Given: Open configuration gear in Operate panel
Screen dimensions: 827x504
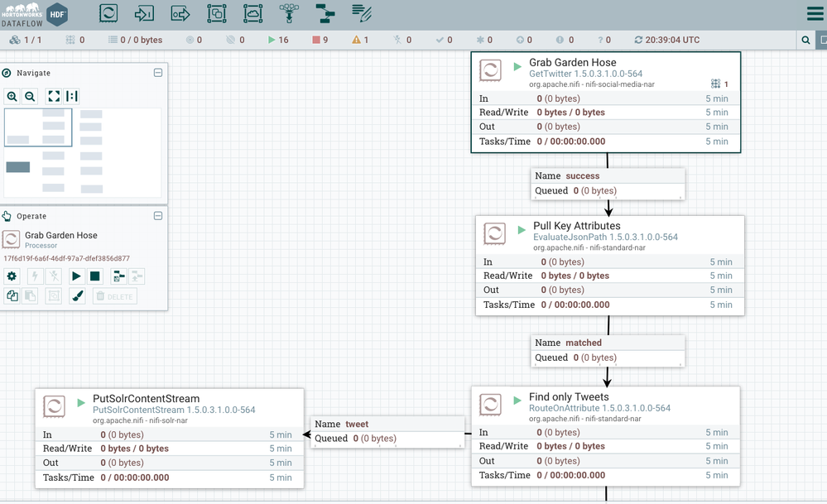Looking at the screenshot, I should [12, 276].
